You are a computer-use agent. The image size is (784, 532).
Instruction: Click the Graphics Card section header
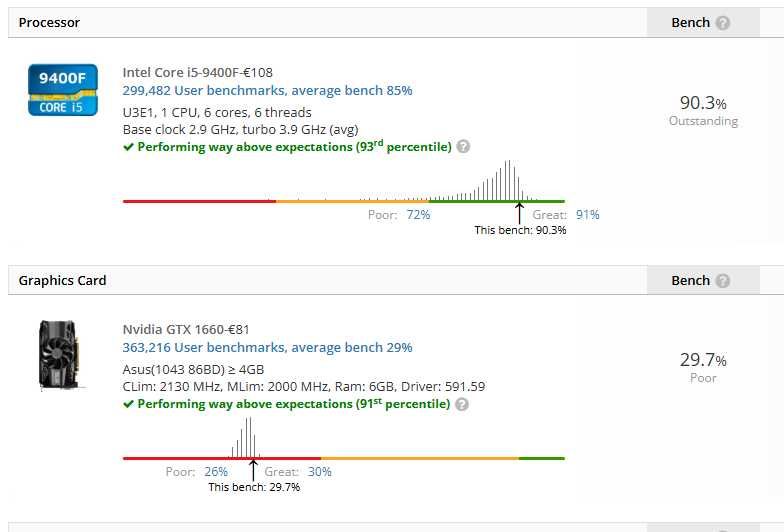click(62, 281)
